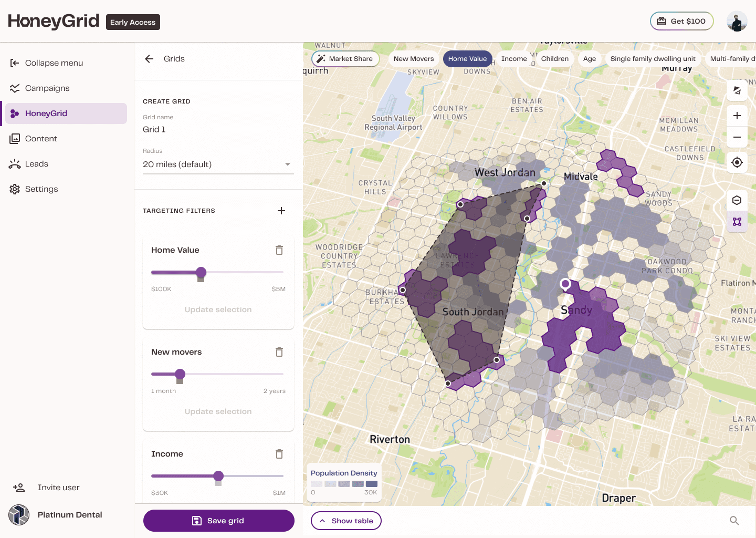Click the HoneyGrid logo
756x538 pixels.
point(54,21)
